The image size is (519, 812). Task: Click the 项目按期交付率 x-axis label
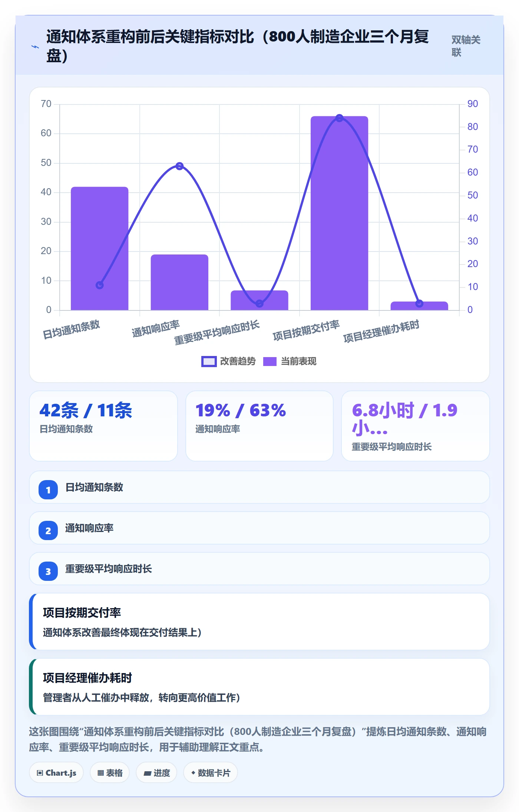(306, 330)
